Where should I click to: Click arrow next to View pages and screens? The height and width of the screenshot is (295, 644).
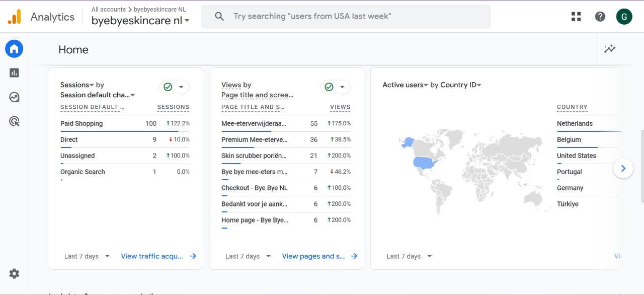[x=354, y=256]
